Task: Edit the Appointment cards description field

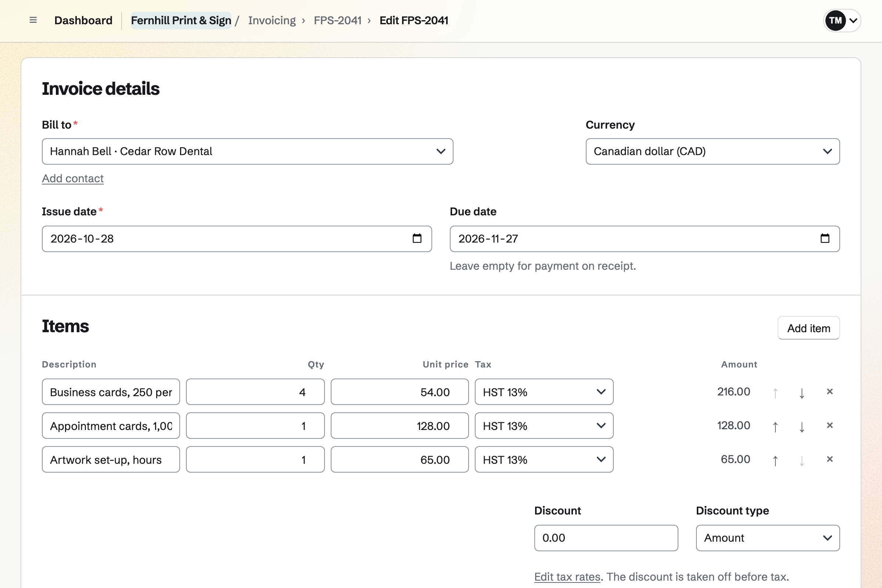Action: point(111,426)
